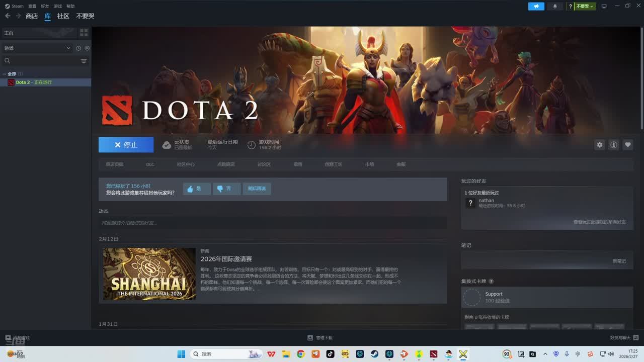
Task: Switch library to grid collections view
Action: [x=84, y=33]
